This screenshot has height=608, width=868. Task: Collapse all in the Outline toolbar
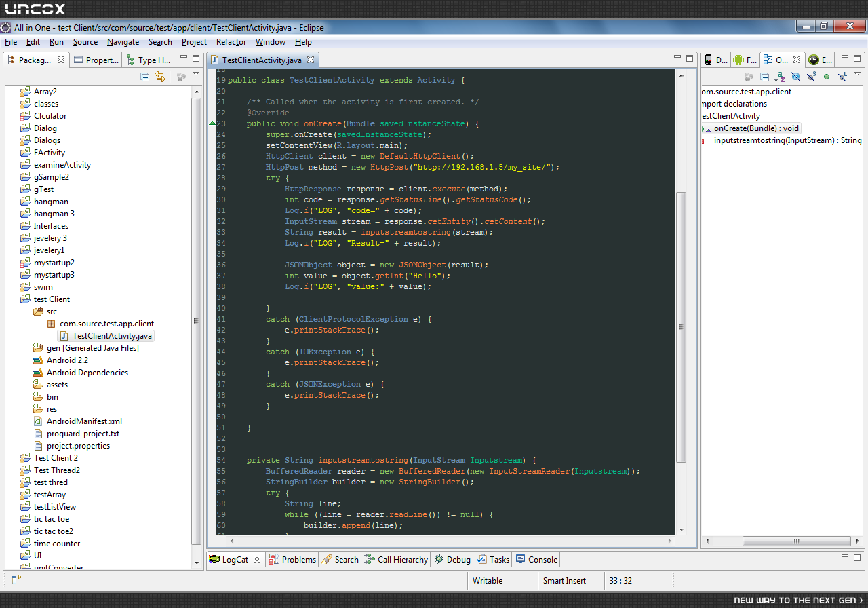point(765,77)
